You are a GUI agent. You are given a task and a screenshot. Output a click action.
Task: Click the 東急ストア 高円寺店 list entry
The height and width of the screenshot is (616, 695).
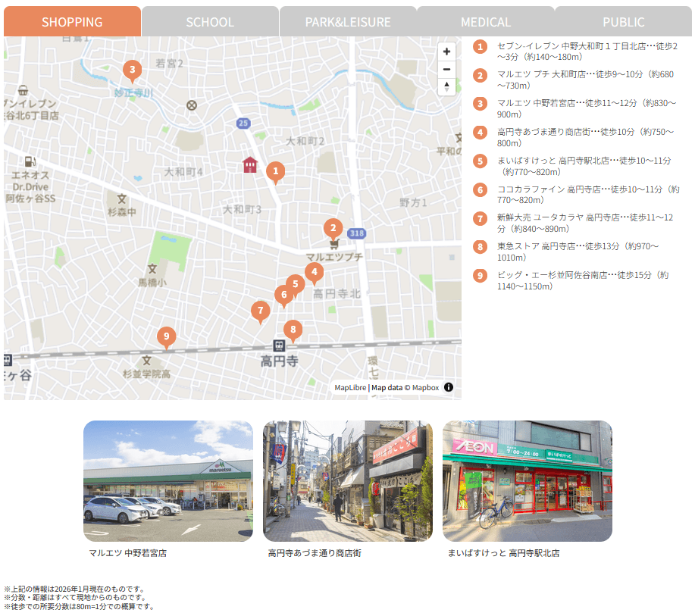pos(578,252)
